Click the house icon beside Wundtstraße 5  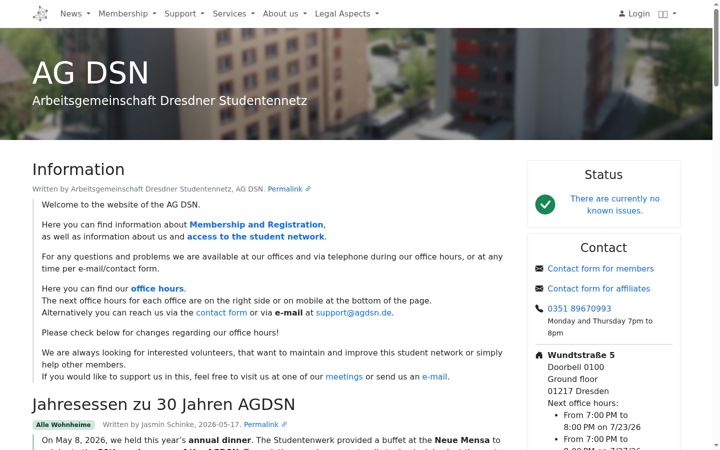point(539,355)
